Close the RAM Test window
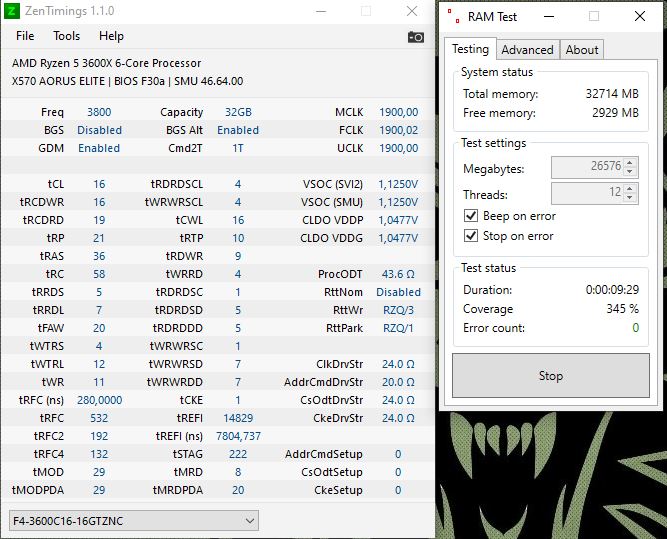Viewport: 667px width, 539px height. [x=640, y=17]
